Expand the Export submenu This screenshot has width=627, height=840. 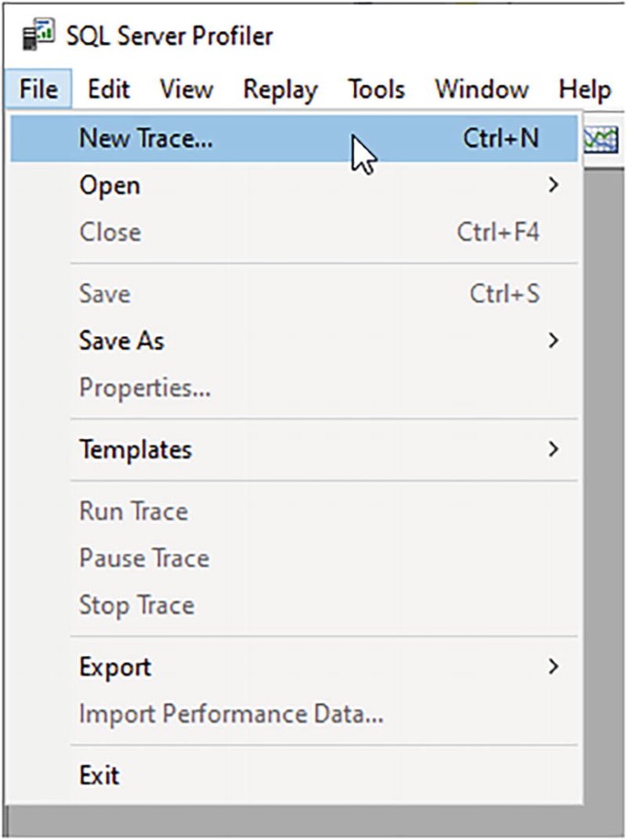[294, 667]
